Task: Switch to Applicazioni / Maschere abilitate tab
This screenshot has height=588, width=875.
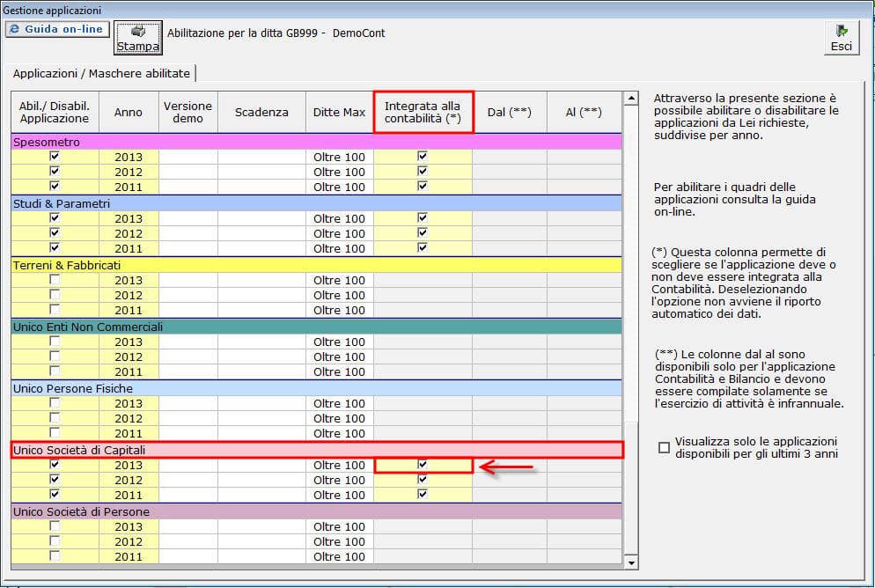Action: click(100, 73)
